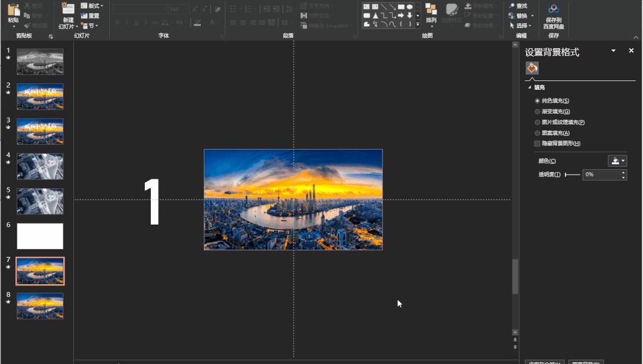The height and width of the screenshot is (364, 643).
Task: Click Save to Baidu Netdisk icon
Action: tap(554, 9)
